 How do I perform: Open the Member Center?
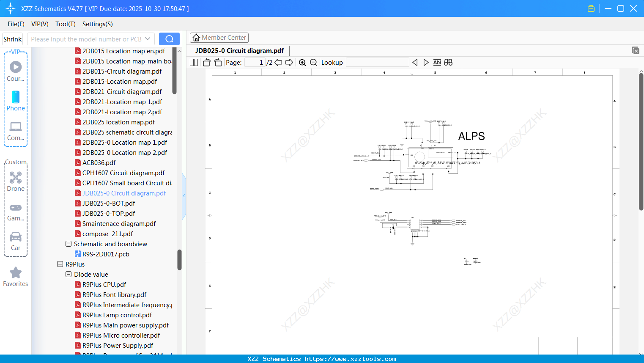(x=219, y=38)
